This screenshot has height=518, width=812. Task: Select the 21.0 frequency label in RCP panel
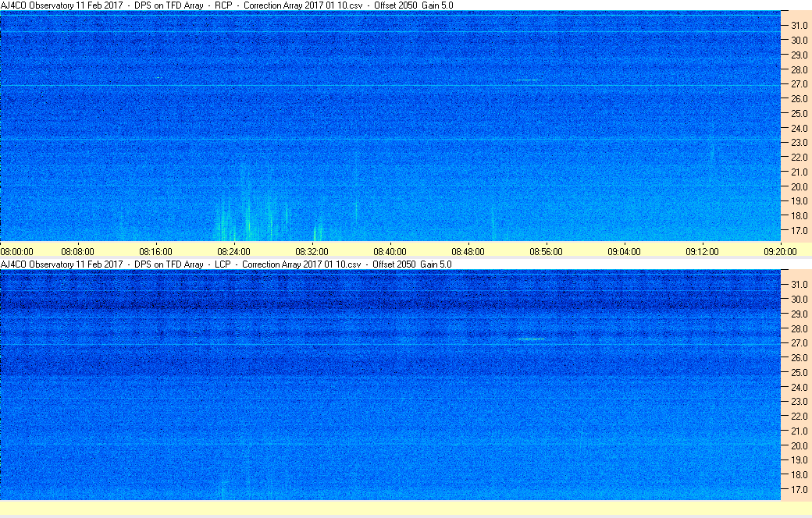(x=799, y=172)
